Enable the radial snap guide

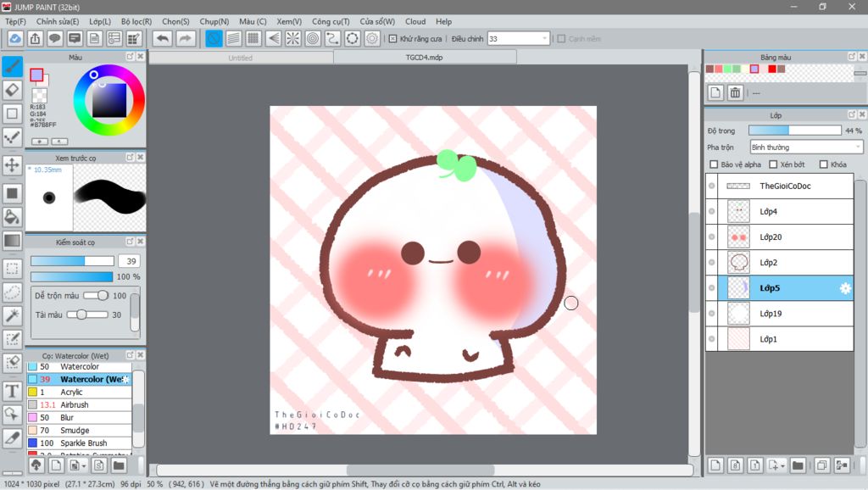tap(292, 38)
